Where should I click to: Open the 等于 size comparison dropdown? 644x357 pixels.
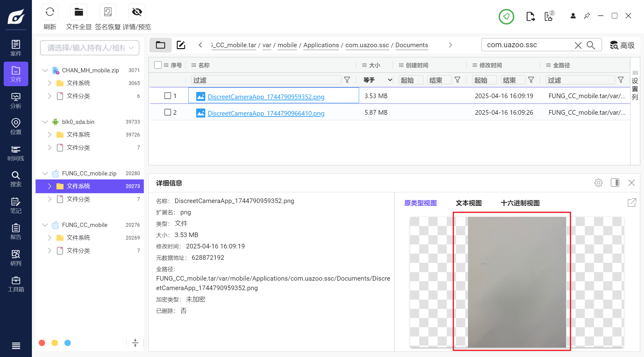click(x=378, y=80)
